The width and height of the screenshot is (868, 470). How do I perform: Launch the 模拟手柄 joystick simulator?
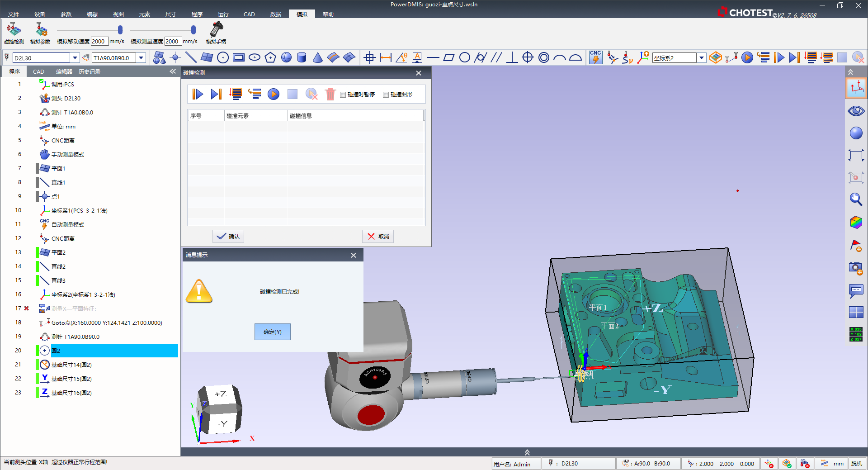point(216,33)
